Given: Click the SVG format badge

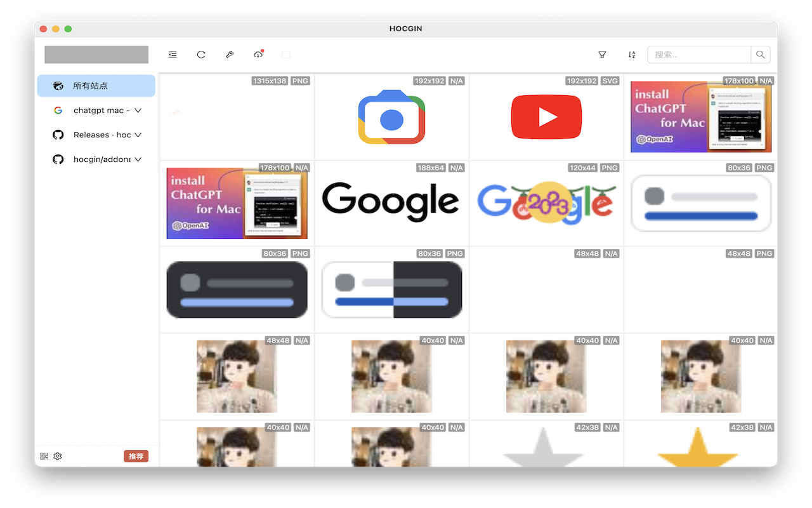Looking at the screenshot, I should pos(610,81).
